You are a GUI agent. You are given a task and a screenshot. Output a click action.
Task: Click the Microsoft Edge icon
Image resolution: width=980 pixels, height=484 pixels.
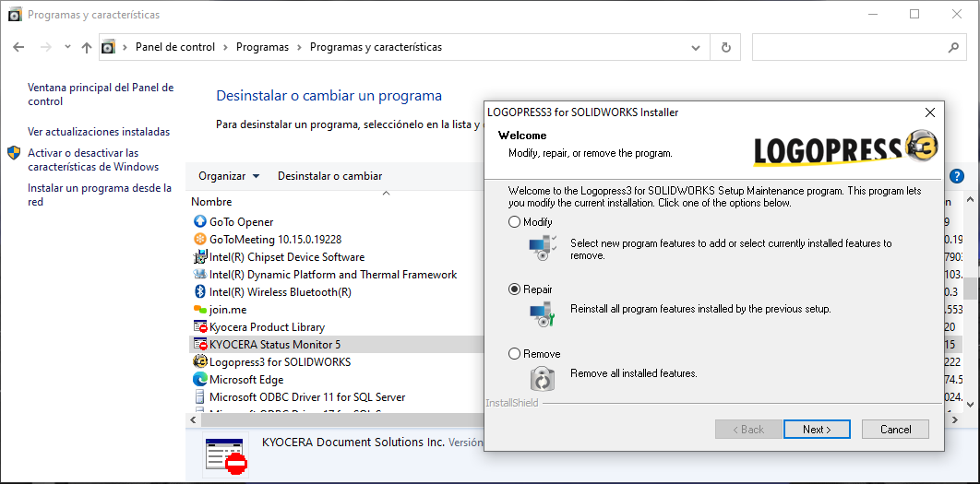(x=200, y=379)
